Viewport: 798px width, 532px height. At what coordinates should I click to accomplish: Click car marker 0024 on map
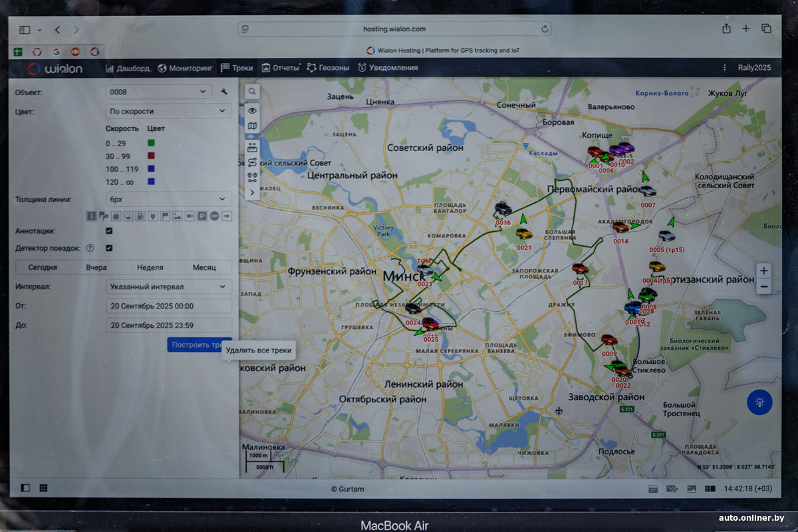point(413,309)
